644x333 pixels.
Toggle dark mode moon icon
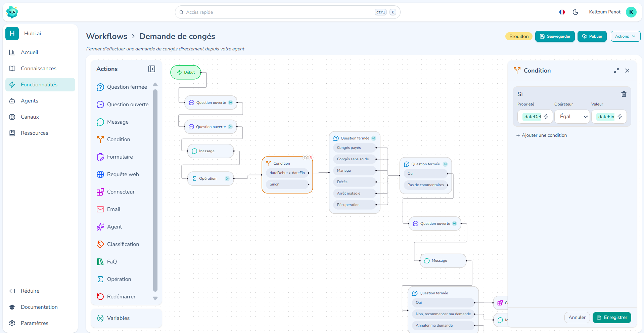(576, 12)
